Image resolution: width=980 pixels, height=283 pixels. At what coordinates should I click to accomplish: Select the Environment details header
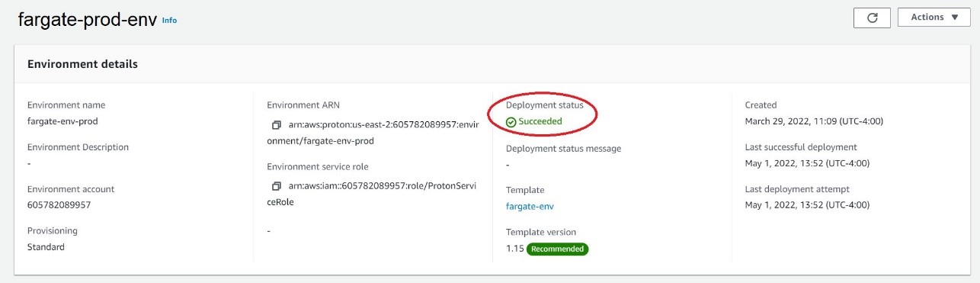pos(82,64)
